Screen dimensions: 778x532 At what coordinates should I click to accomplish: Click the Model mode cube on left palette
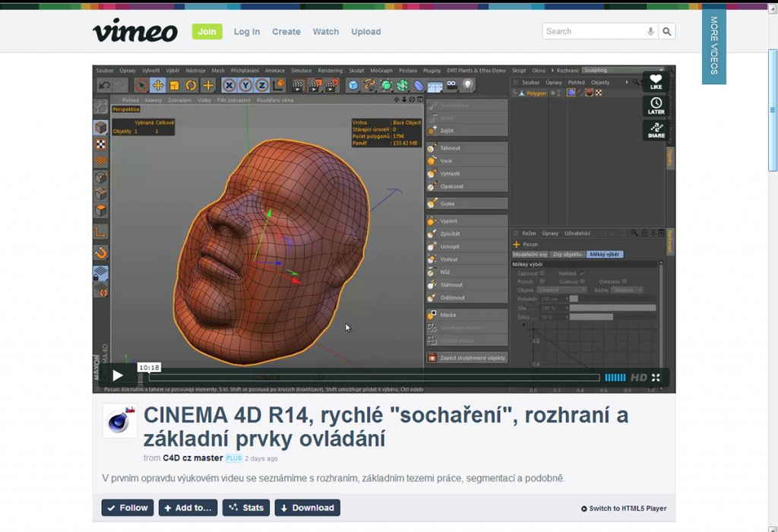click(x=101, y=128)
